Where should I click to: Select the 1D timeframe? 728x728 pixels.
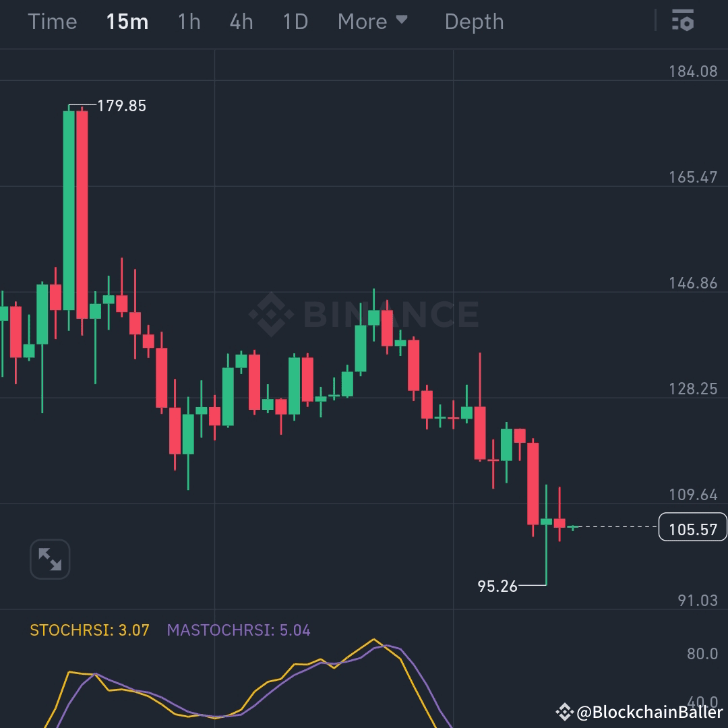tap(295, 21)
